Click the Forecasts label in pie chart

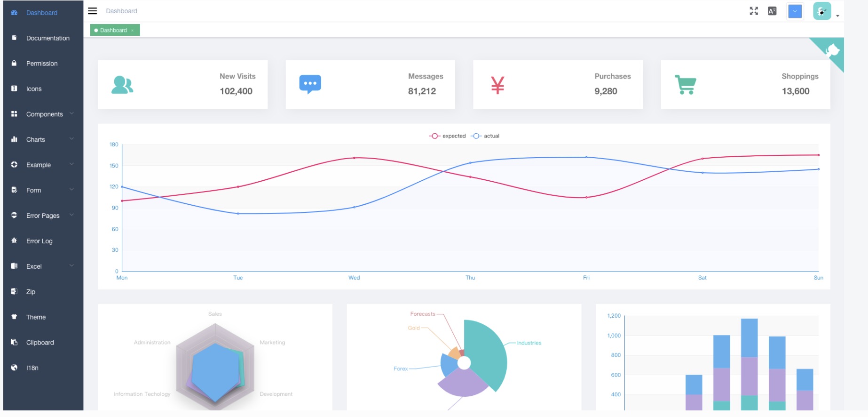[x=423, y=314]
